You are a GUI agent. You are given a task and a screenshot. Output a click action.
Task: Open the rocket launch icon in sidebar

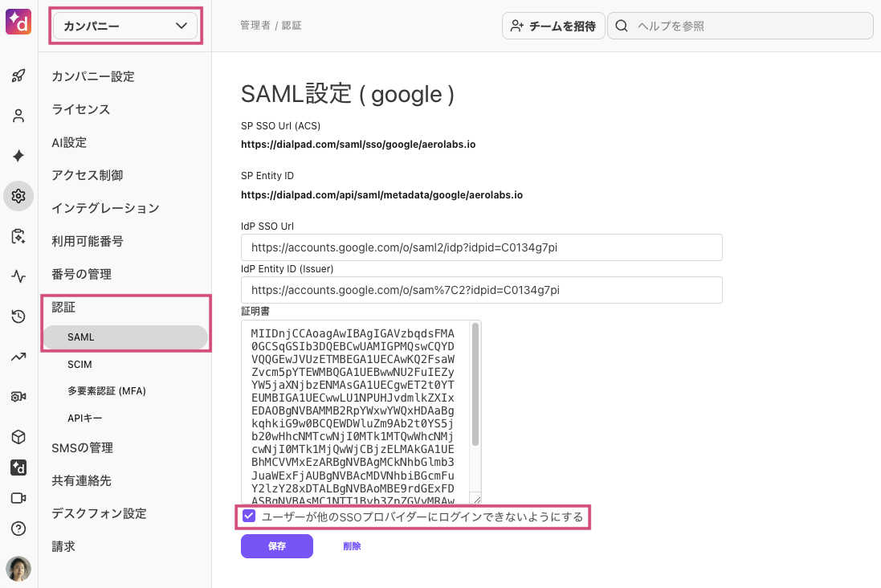click(18, 76)
